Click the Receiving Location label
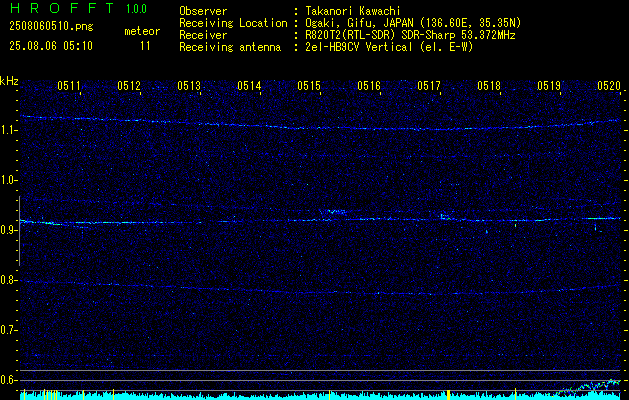Viewport: 629px width, 400px height. coord(233,23)
